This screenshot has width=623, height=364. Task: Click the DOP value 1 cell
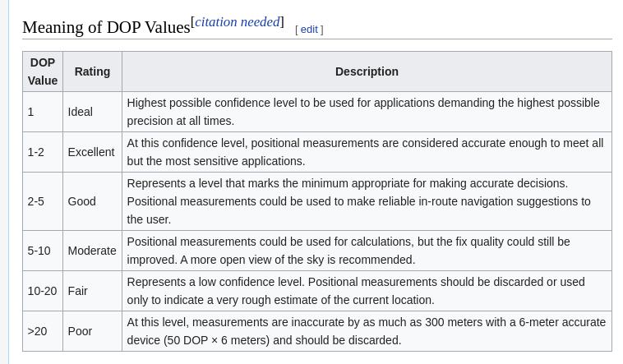click(x=31, y=112)
